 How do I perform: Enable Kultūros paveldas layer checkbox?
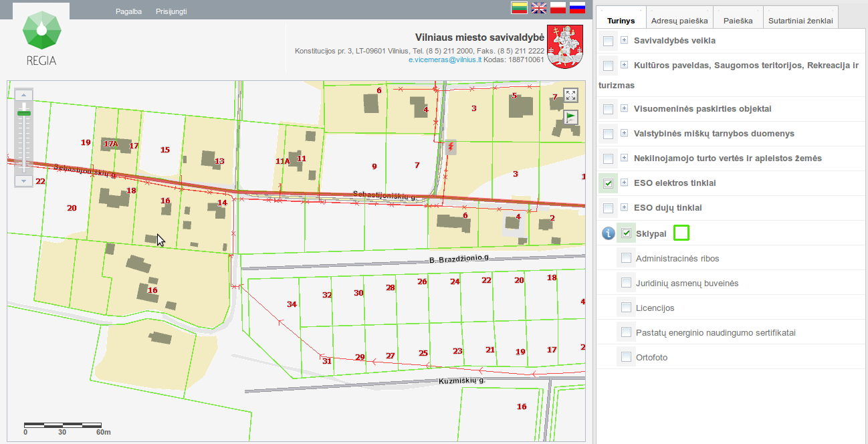coord(608,66)
